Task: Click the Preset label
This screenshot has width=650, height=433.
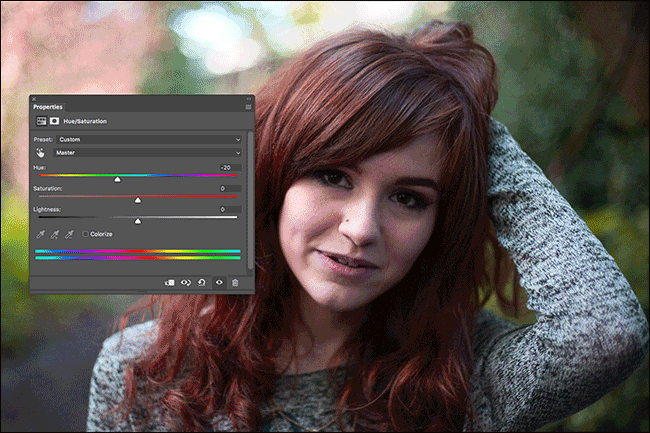Action: (43, 140)
